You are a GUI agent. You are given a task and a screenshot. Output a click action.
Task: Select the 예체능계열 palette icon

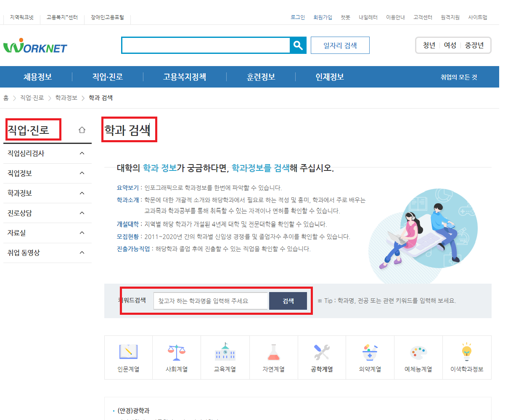418,357
